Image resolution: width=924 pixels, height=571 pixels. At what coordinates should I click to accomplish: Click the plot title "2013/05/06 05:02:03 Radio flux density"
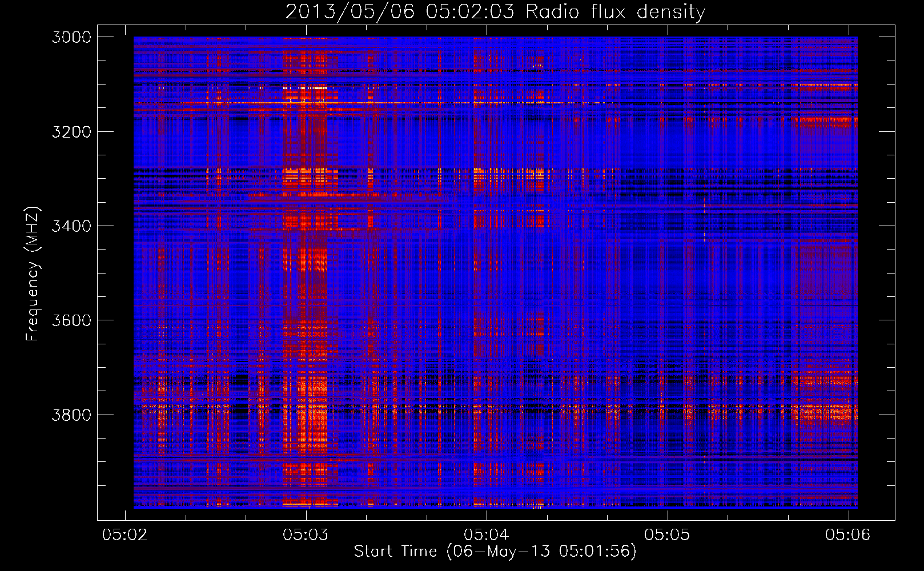pyautogui.click(x=495, y=12)
